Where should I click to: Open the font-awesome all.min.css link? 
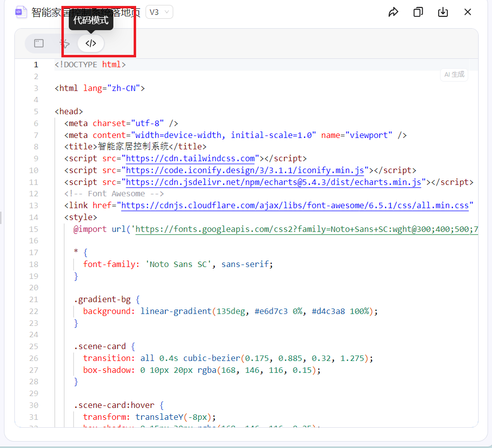[295, 206]
